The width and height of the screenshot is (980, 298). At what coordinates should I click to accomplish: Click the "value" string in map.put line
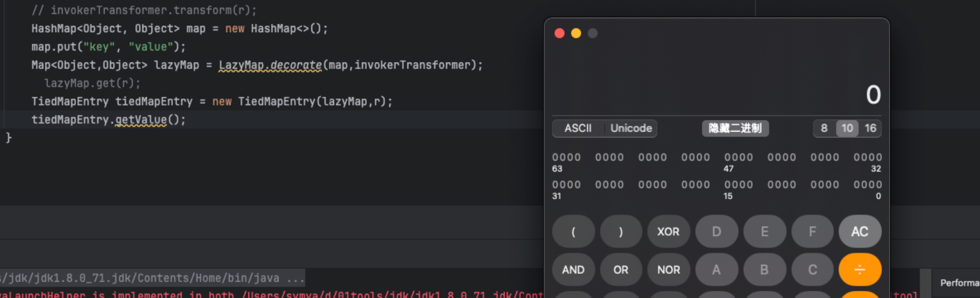pos(150,47)
